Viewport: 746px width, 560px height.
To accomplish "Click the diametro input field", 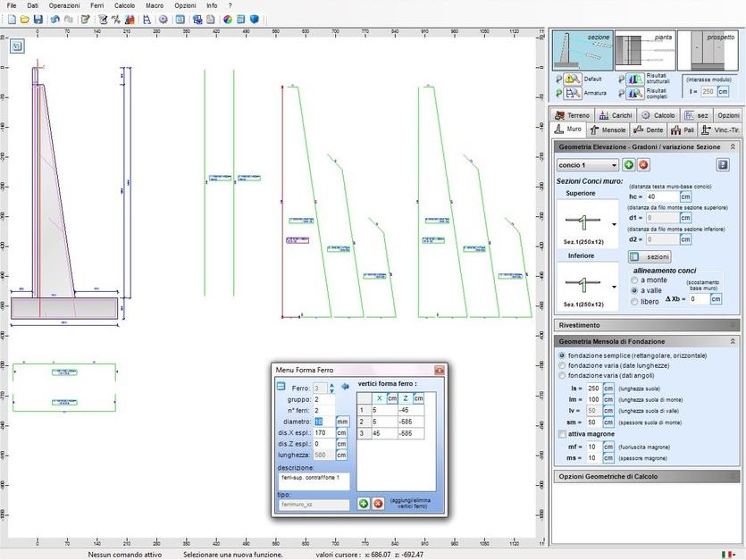I will [323, 422].
